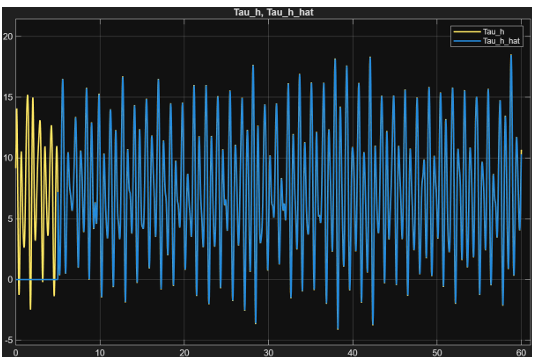The width and height of the screenshot is (537, 362).
Task: Click the x-axis label 10
Action: pos(100,352)
